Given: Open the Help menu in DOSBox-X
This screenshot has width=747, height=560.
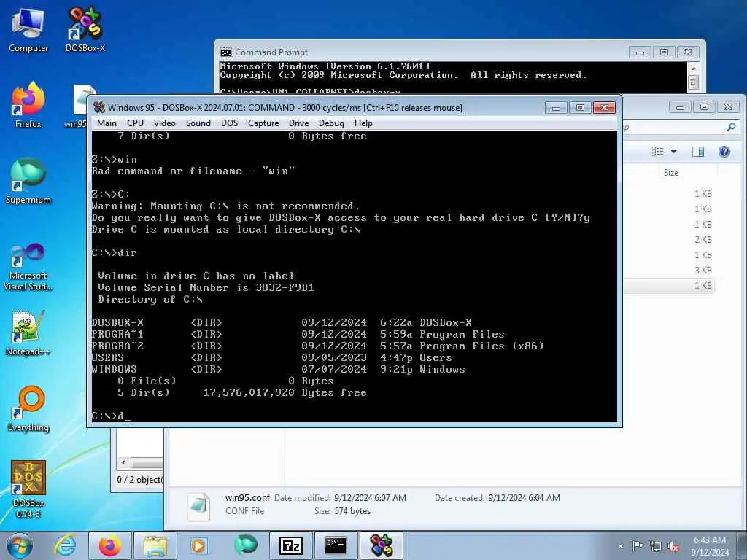Looking at the screenshot, I should [363, 122].
